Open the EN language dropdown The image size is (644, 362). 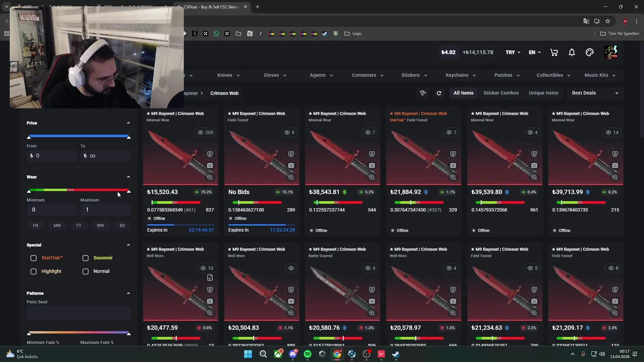click(x=534, y=52)
